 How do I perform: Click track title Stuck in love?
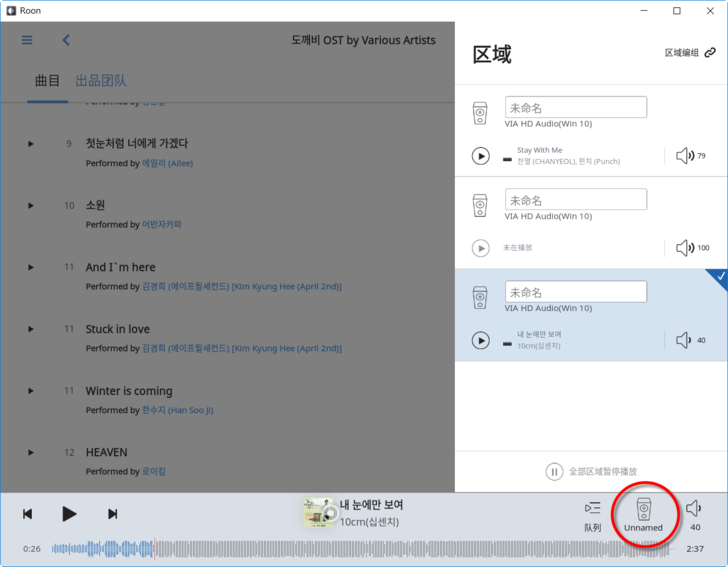[117, 329]
